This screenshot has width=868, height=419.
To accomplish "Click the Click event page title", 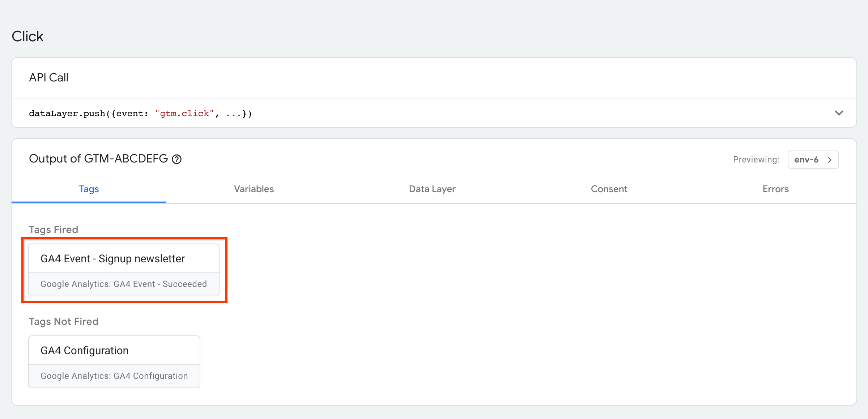I will (x=27, y=36).
